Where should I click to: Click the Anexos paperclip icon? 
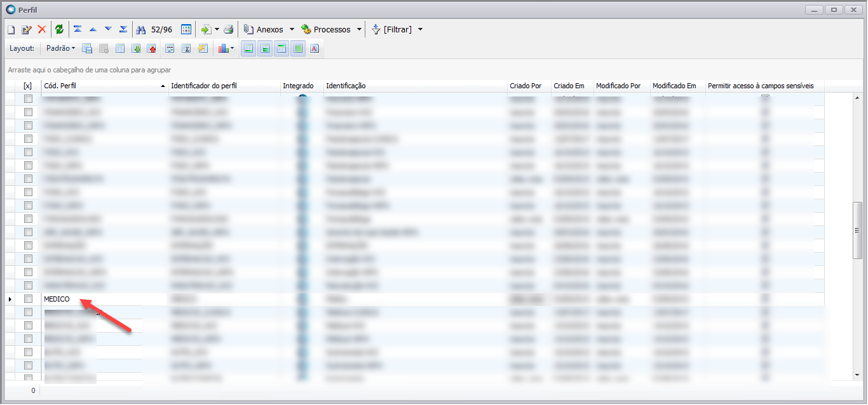point(249,29)
